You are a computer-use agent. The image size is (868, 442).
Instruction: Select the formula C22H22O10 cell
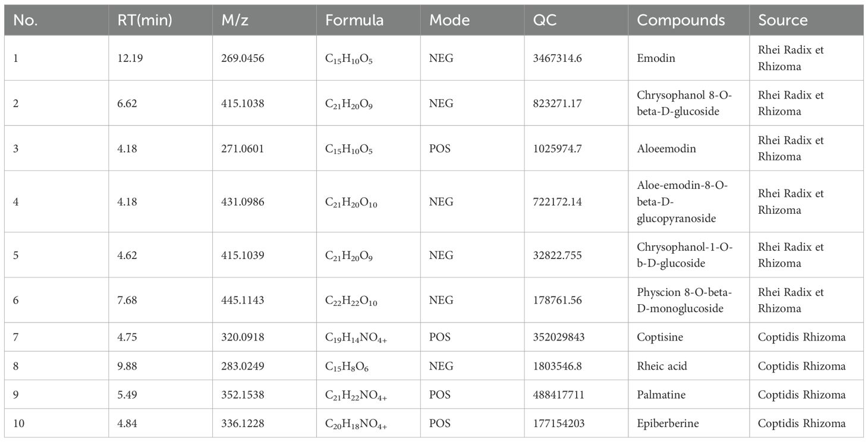pyautogui.click(x=351, y=301)
